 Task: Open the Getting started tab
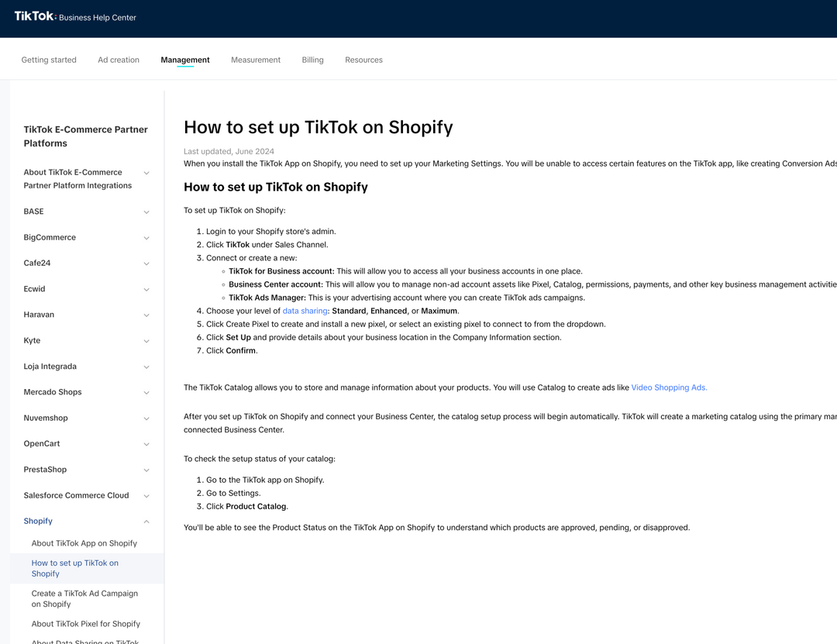coord(49,60)
